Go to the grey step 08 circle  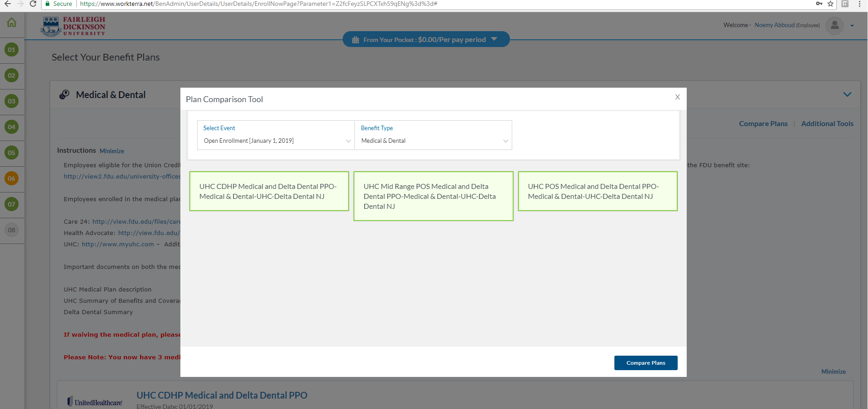pos(12,230)
